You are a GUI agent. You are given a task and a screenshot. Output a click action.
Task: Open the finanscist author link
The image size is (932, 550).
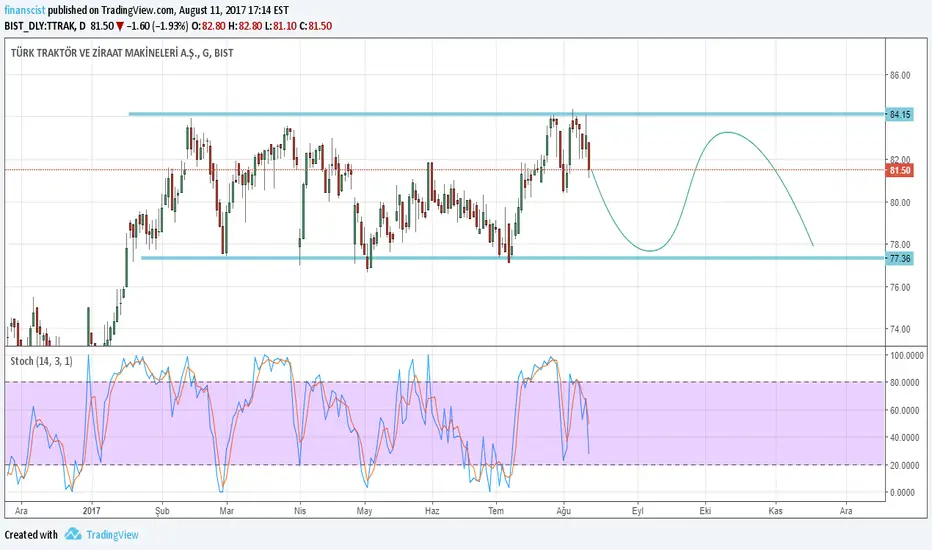24,10
